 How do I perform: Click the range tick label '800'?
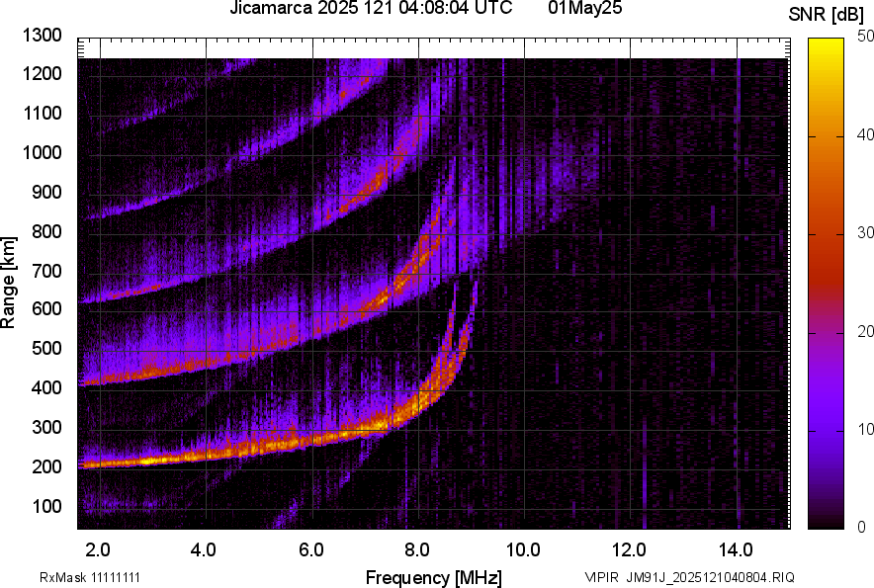(x=46, y=231)
